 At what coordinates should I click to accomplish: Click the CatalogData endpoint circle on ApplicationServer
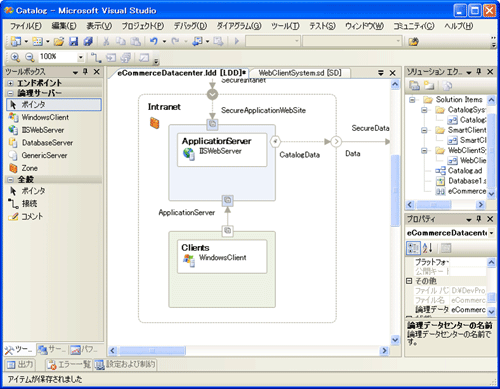coord(275,141)
